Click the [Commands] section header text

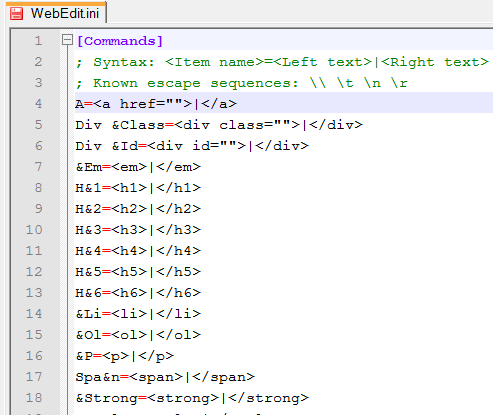click(120, 41)
